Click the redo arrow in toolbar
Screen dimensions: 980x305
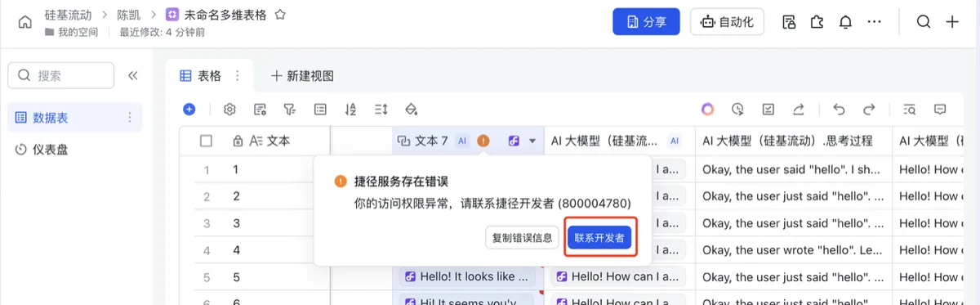[x=869, y=109]
